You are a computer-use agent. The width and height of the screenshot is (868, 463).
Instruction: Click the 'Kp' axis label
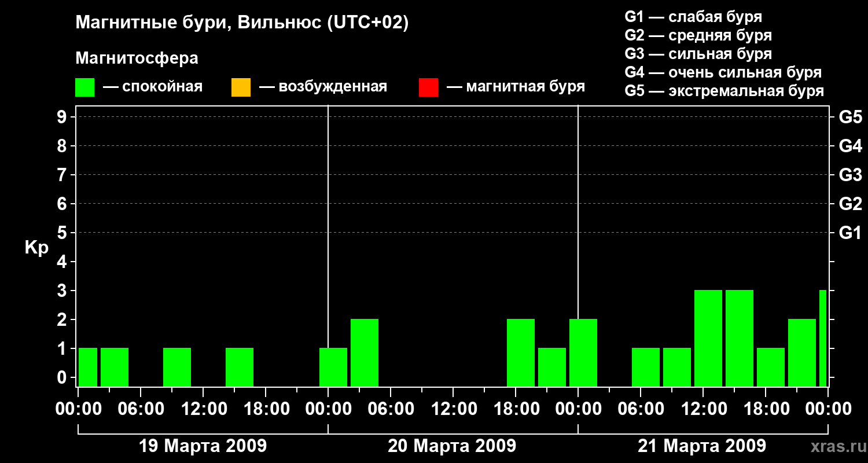click(x=36, y=248)
